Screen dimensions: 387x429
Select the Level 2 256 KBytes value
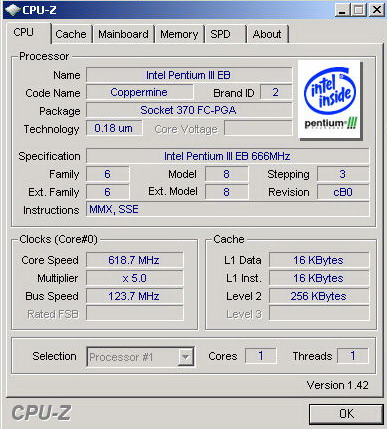coord(319,296)
